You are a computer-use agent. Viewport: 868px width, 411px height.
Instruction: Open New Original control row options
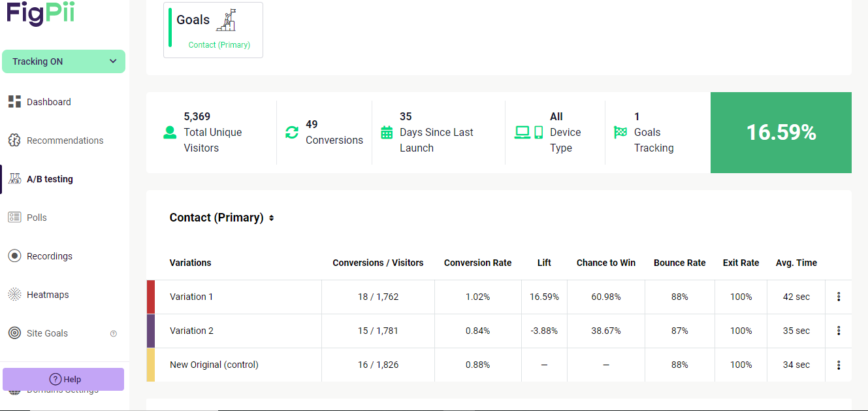[839, 365]
